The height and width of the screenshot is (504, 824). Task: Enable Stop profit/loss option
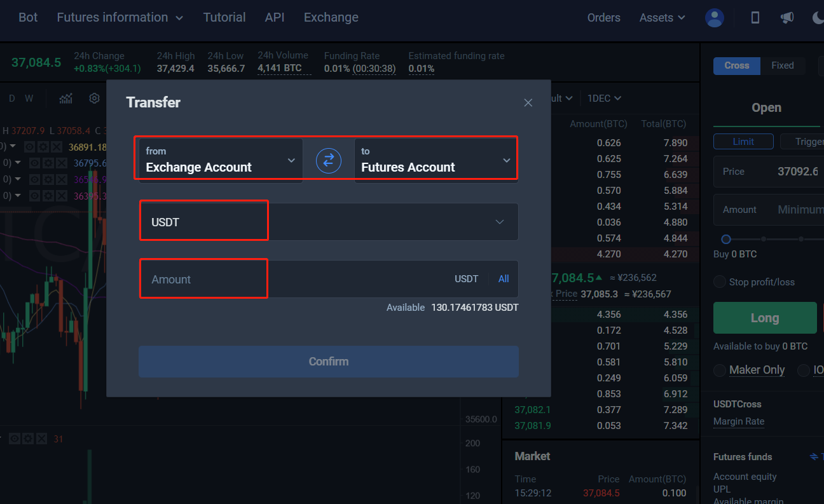[720, 282]
